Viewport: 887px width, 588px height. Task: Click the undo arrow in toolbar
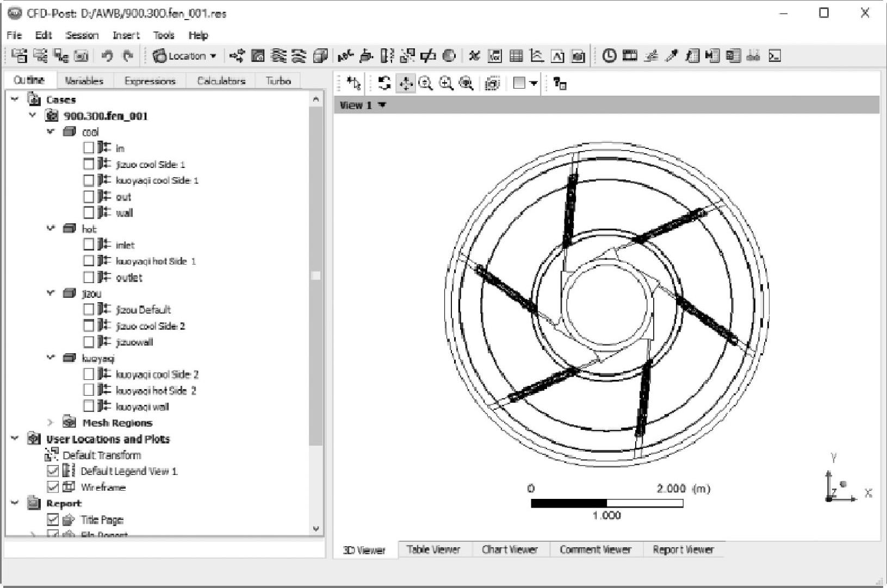(x=107, y=56)
